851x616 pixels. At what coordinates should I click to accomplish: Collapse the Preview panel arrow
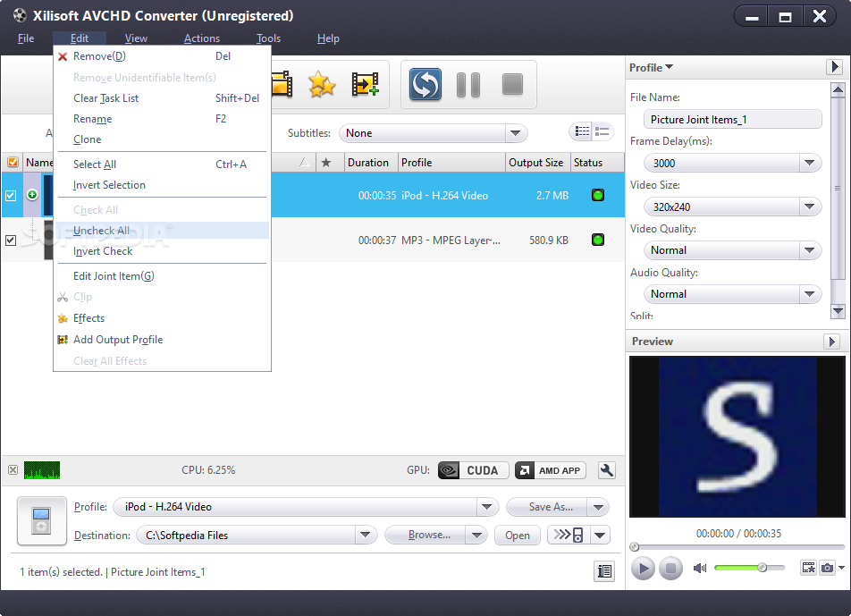831,342
